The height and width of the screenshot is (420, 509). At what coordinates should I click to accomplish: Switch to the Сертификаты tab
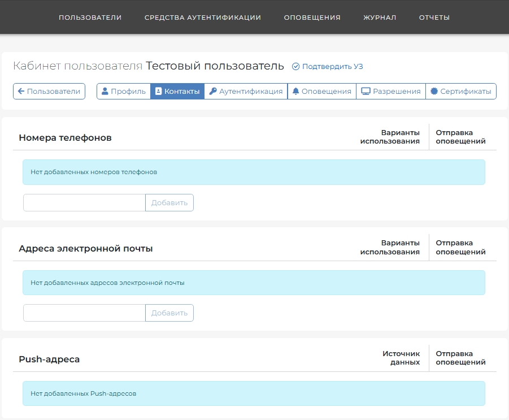(461, 91)
